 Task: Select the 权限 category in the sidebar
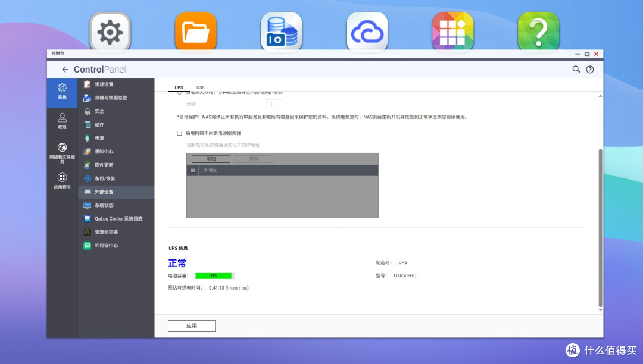coord(62,121)
